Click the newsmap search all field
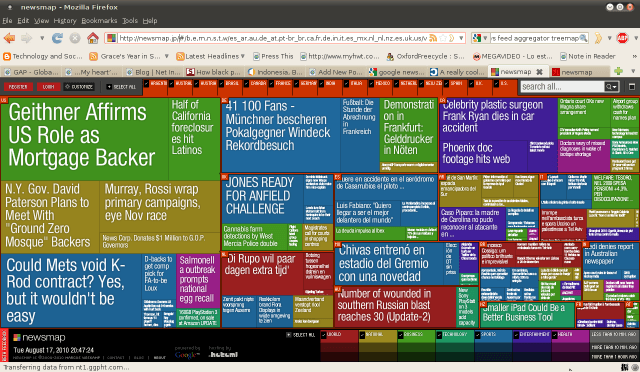The image size is (640, 372). (x=562, y=87)
